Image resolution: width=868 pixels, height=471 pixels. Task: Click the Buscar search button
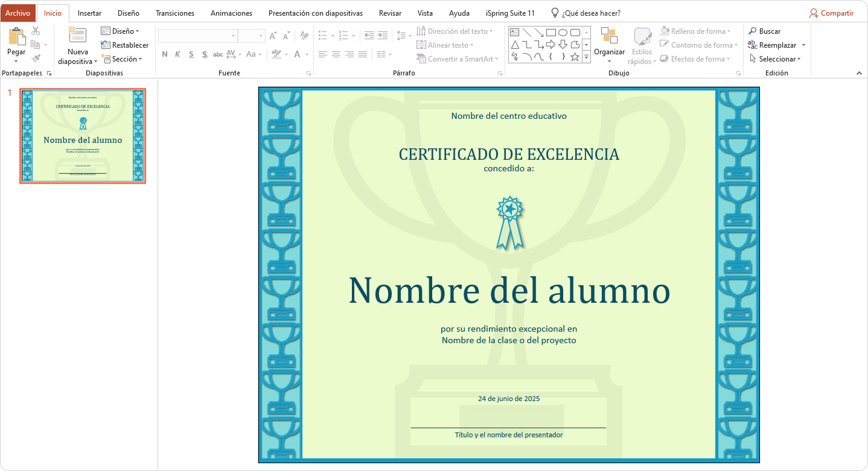click(764, 31)
